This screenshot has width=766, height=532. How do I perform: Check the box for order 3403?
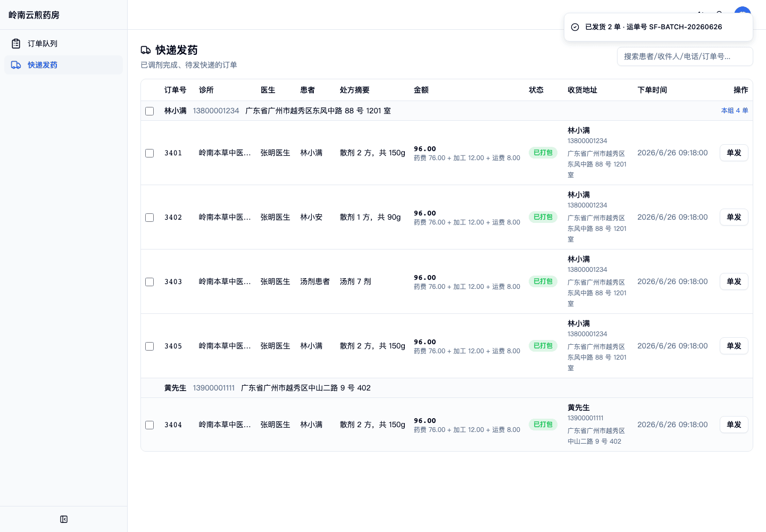149,282
